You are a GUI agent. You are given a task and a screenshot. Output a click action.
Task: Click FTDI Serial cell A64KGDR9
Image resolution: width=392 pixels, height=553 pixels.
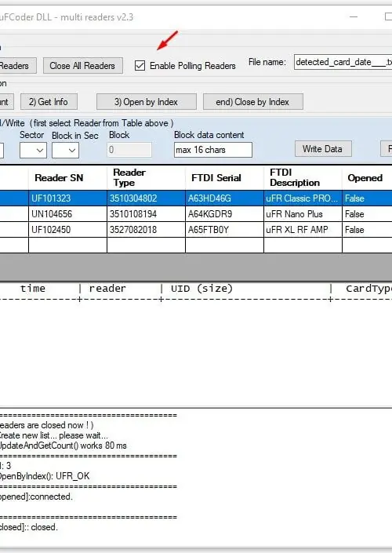coord(224,214)
